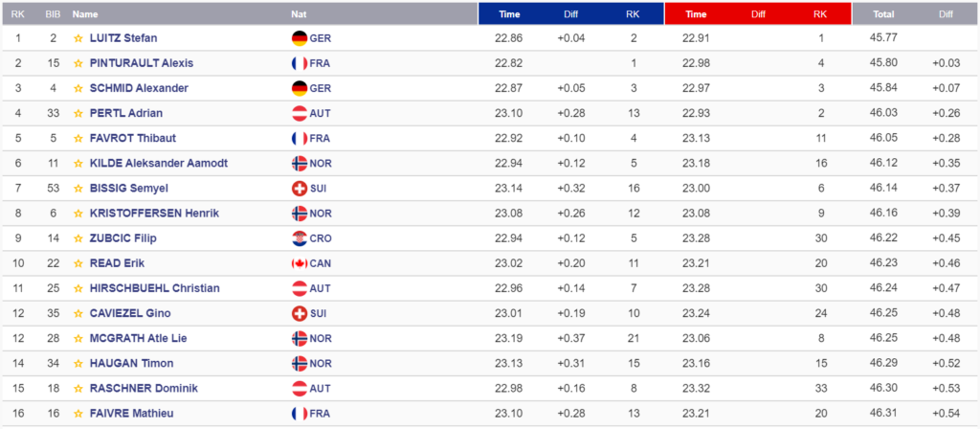This screenshot has height=429, width=980.
Task: Toggle the star for RASCHNER Dominik
Action: [78, 389]
